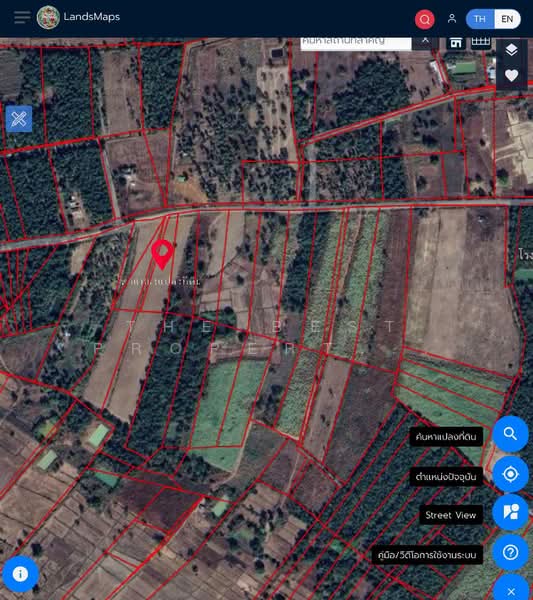Click the ค้นหาแปลงที่ดิน label

(446, 437)
